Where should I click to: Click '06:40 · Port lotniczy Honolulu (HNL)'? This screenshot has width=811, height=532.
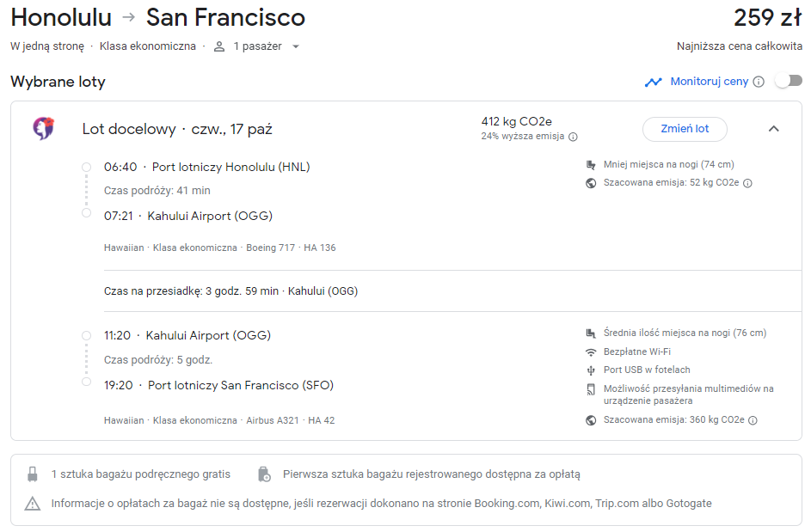point(207,167)
